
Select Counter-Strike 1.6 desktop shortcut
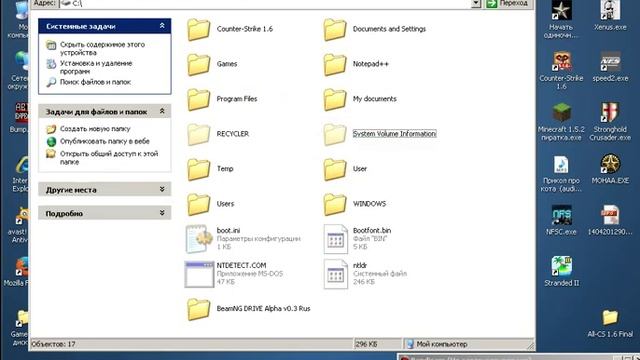(562, 62)
